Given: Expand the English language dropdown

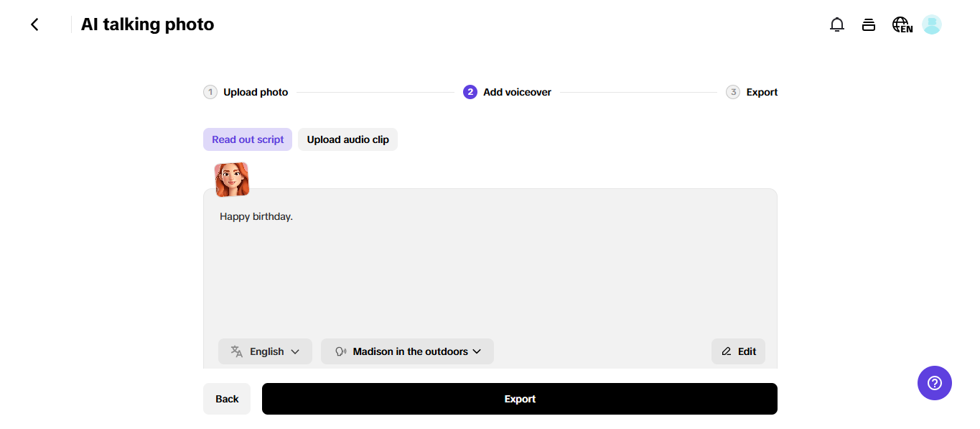Looking at the screenshot, I should pos(265,351).
